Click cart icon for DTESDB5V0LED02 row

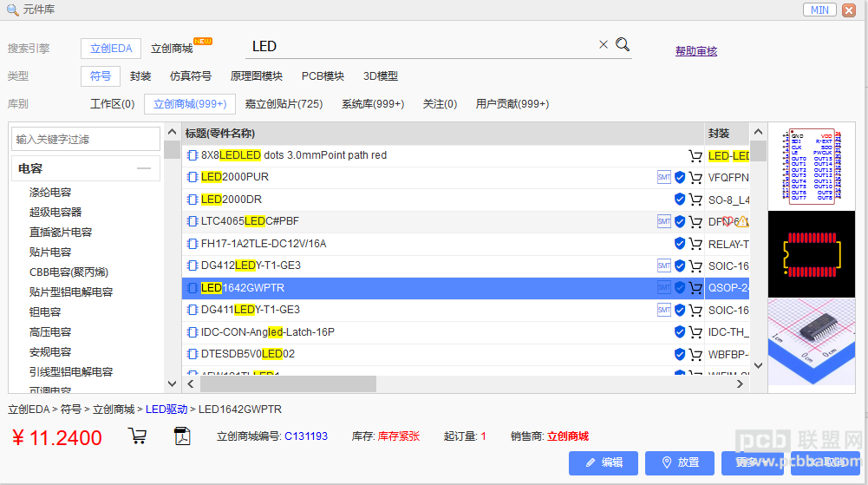click(x=695, y=354)
